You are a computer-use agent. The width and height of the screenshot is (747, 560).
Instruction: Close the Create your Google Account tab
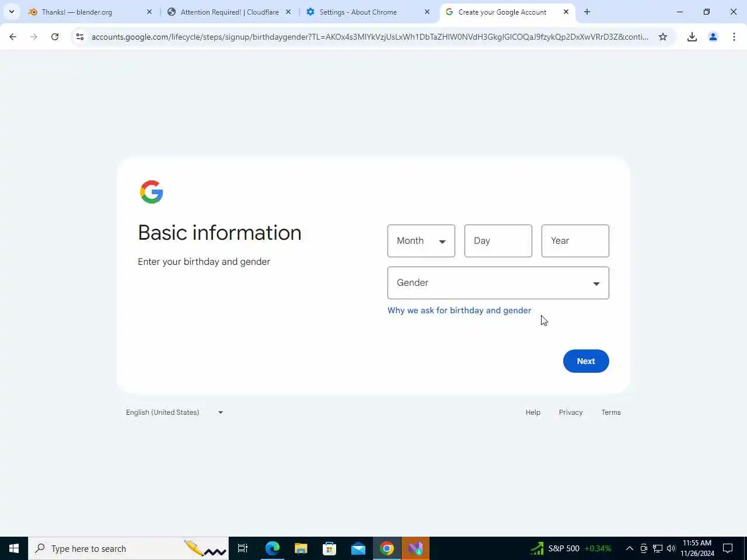pos(566,12)
